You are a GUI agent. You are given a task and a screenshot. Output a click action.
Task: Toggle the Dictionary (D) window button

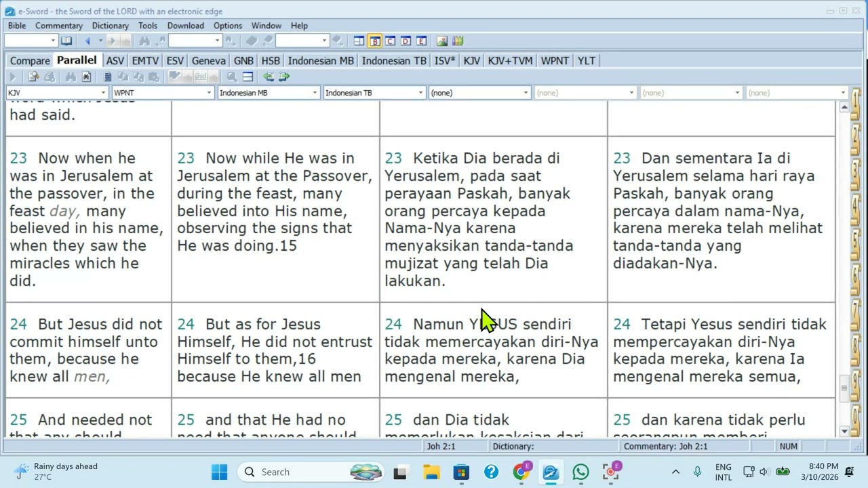click(406, 41)
